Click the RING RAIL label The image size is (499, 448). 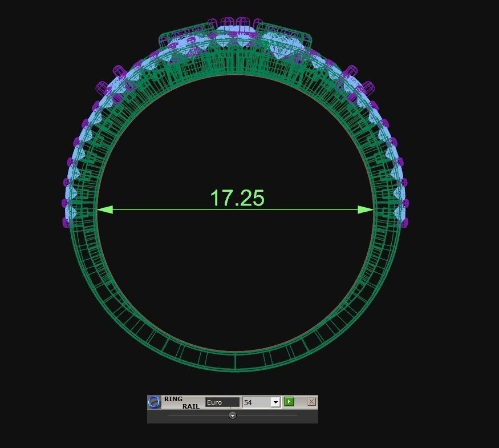tap(182, 402)
